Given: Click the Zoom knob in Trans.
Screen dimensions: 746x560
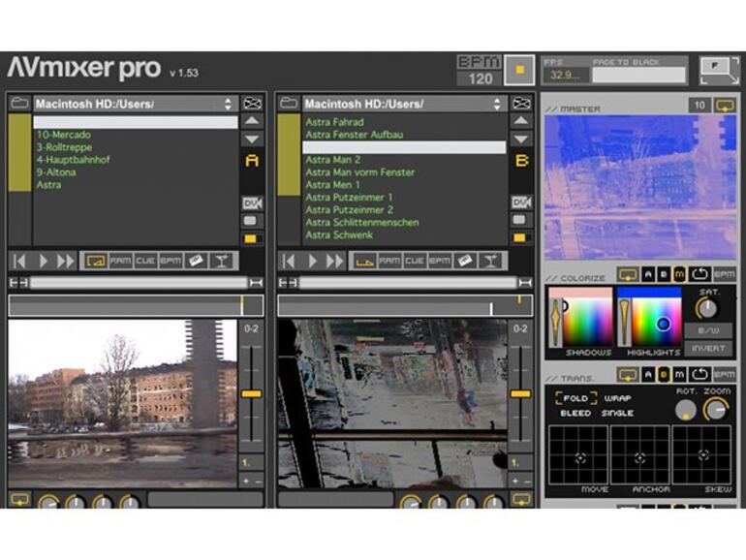Looking at the screenshot, I should (x=717, y=410).
